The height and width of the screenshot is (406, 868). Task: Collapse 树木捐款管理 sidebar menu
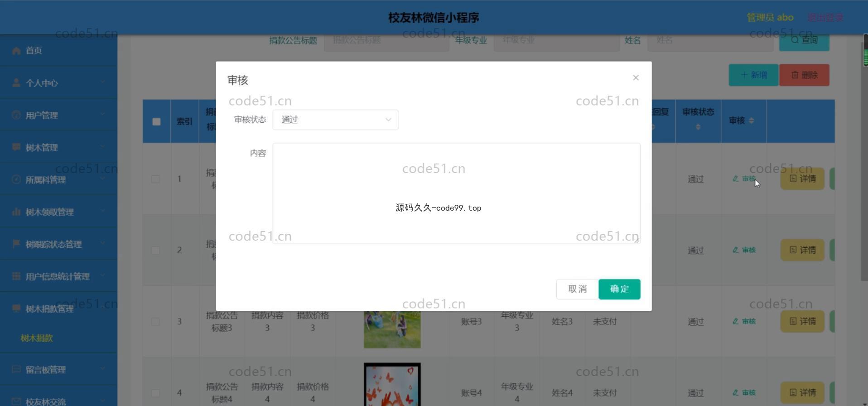(x=58, y=309)
